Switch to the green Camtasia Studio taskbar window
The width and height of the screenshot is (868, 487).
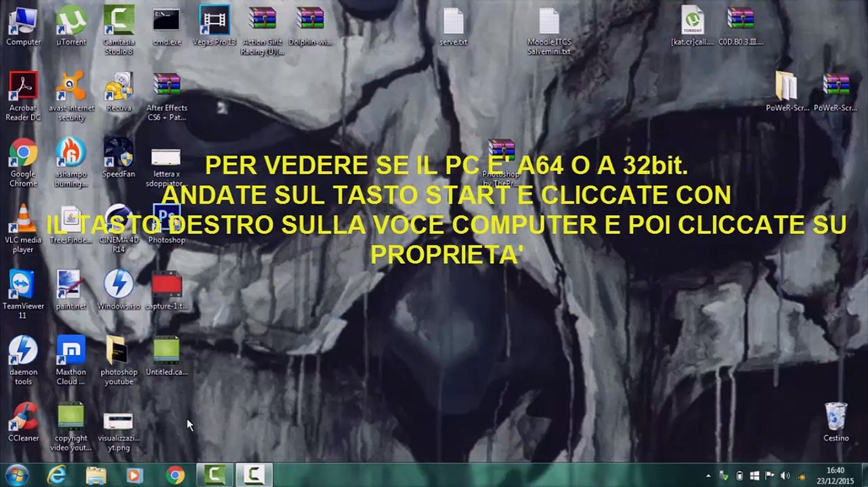[215, 475]
